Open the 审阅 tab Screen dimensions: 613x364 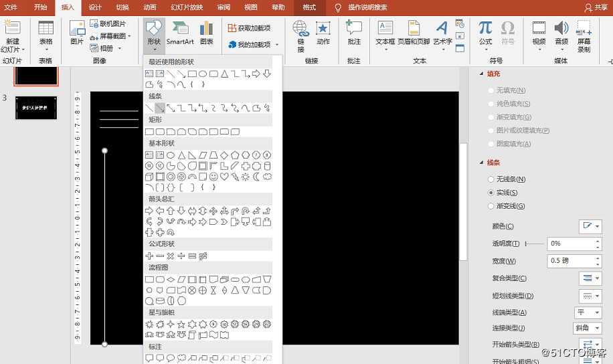pos(224,7)
